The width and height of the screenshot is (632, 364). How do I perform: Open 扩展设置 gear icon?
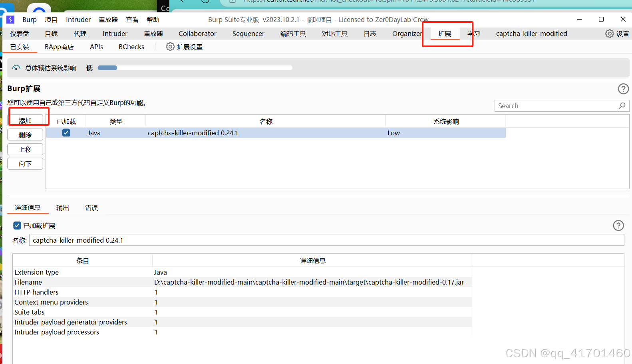170,47
